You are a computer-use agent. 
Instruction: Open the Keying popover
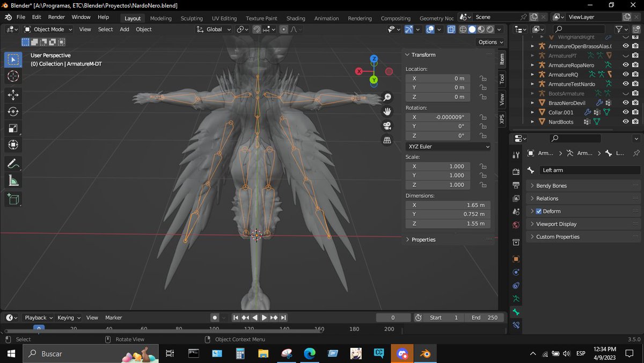[x=69, y=318]
